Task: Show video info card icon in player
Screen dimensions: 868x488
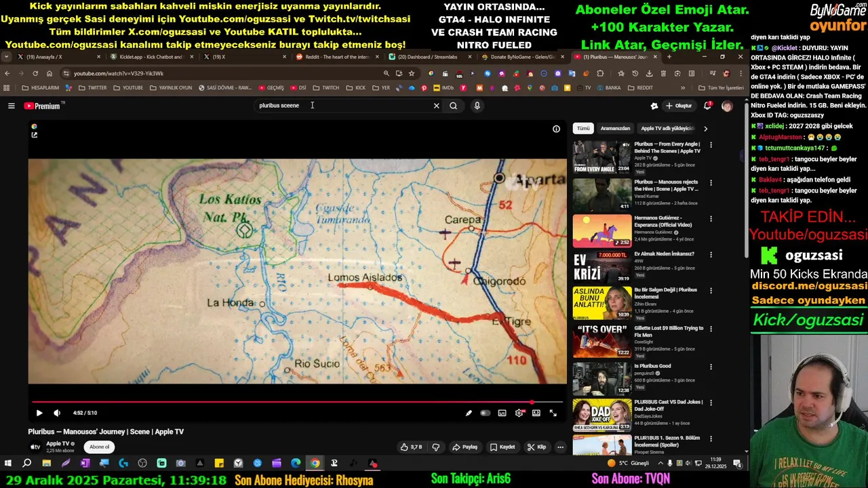Action: coord(556,129)
